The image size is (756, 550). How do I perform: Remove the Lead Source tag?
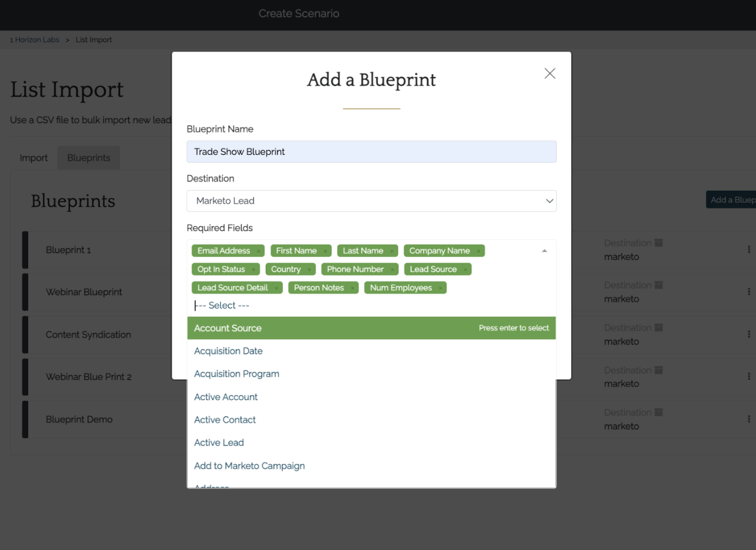(x=465, y=270)
